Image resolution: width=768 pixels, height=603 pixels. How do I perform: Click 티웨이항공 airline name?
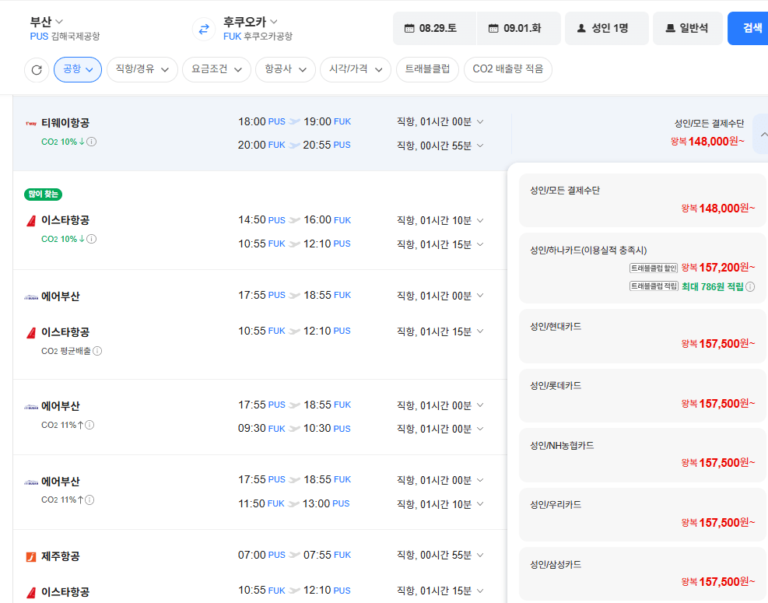click(x=65, y=123)
